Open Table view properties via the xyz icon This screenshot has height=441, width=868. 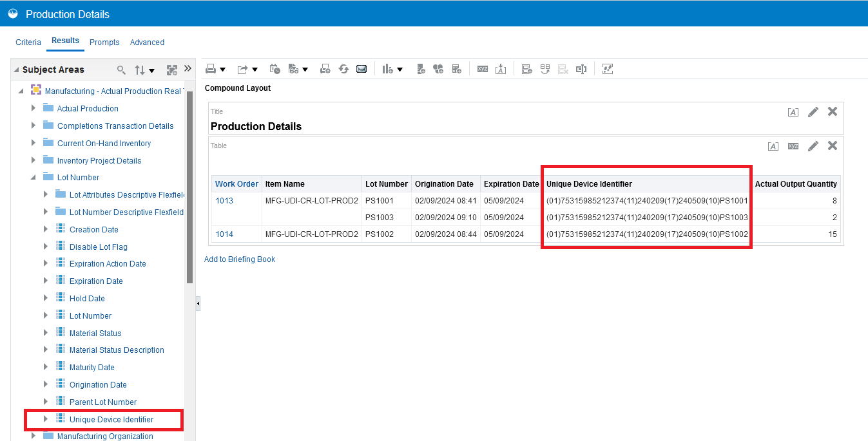pos(793,146)
